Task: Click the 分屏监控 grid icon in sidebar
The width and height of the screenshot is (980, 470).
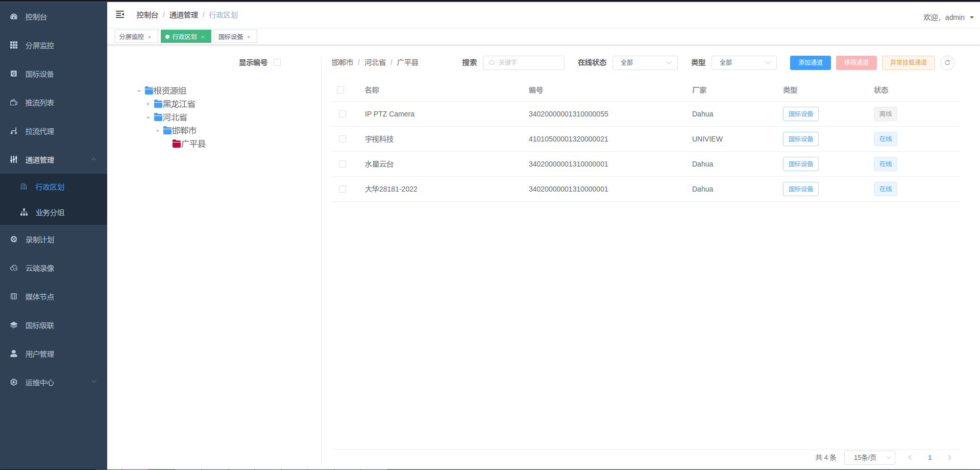Action: (x=14, y=45)
